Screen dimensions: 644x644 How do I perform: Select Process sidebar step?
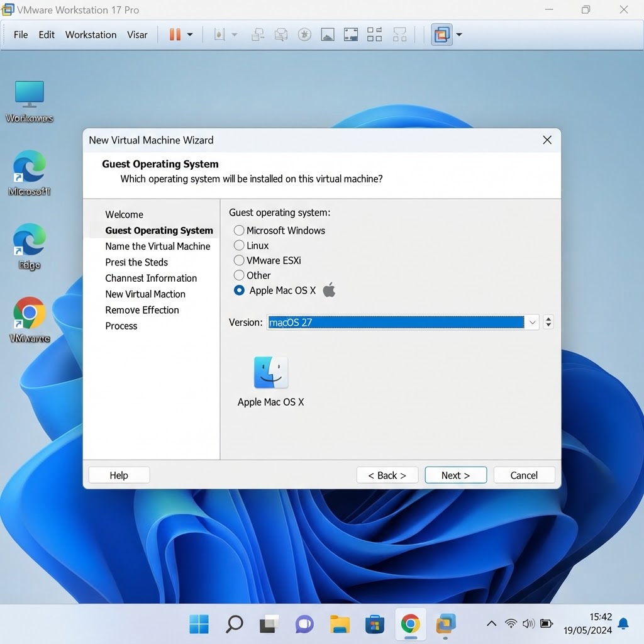121,326
